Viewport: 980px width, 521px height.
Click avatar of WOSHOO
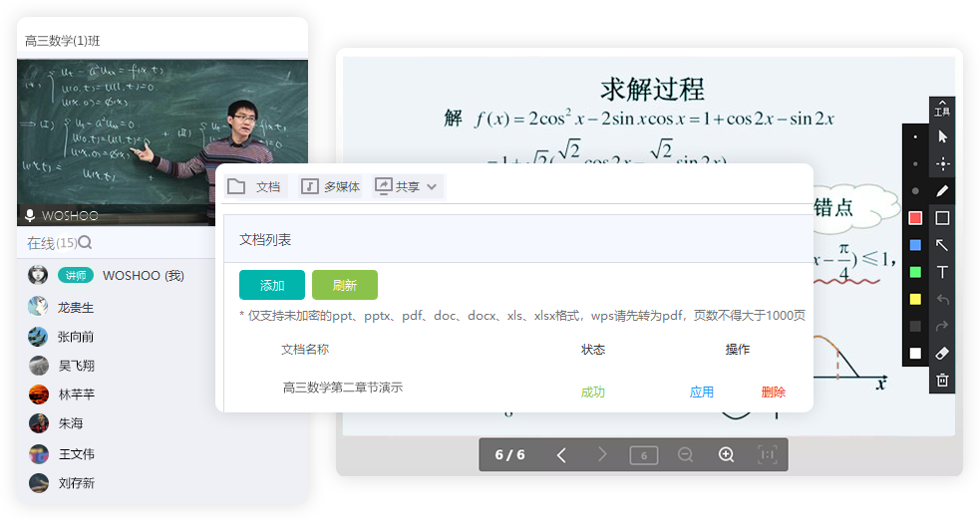[x=38, y=274]
